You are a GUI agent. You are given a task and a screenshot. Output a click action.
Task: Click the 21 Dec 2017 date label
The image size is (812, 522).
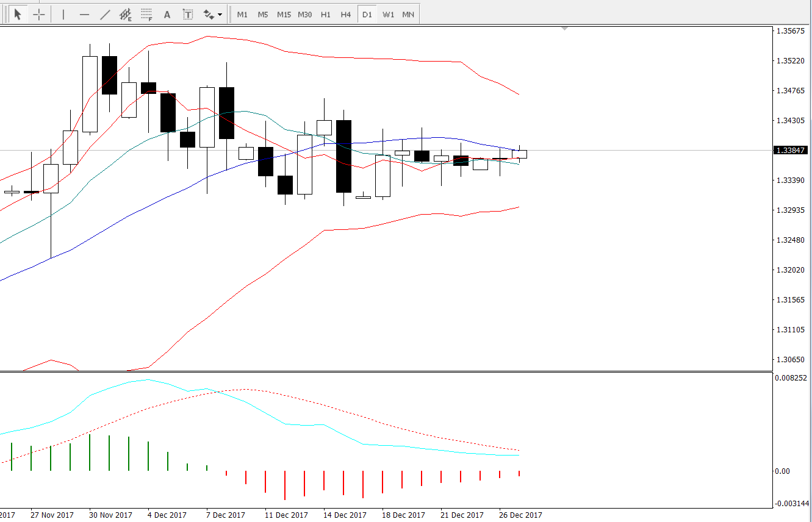tap(462, 515)
